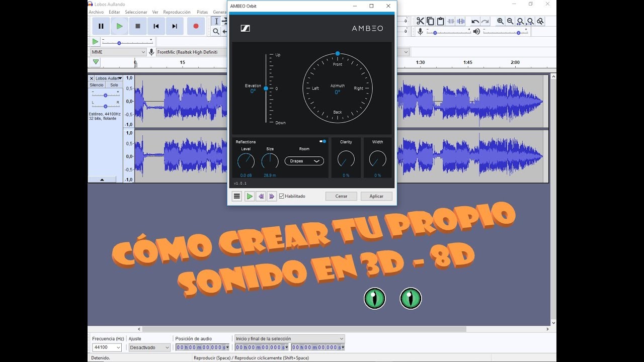
Task: Click the track gain slider knob
Action: coord(105,95)
